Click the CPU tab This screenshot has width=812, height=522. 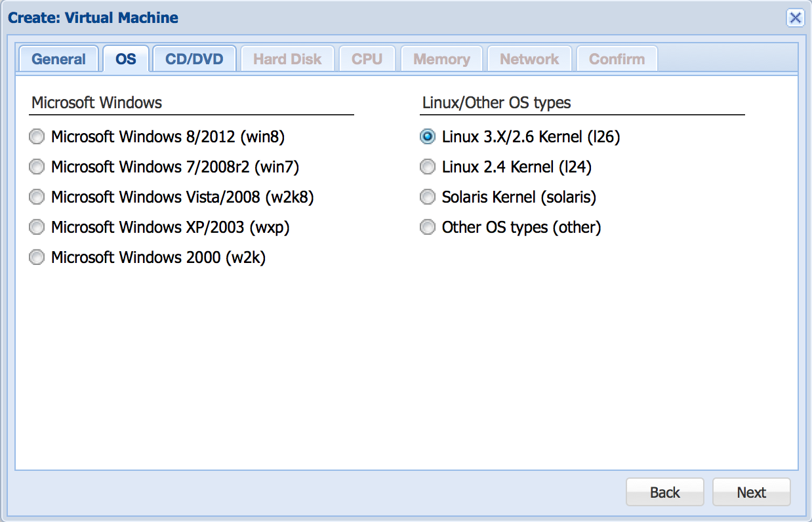pos(367,59)
